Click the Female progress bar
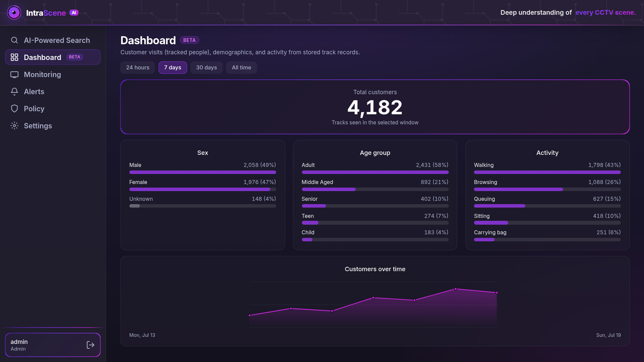Viewport: 644px width, 362px height. coord(202,189)
